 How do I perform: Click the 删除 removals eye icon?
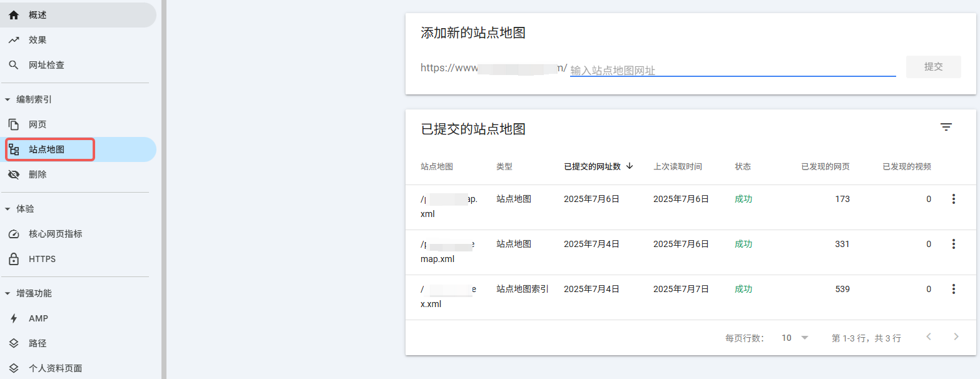14,174
